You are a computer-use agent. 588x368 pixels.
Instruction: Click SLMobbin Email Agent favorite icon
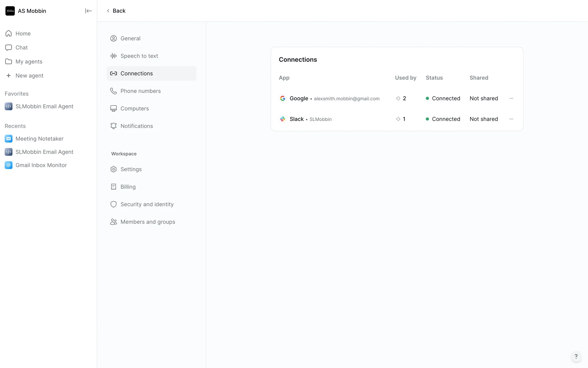click(9, 106)
